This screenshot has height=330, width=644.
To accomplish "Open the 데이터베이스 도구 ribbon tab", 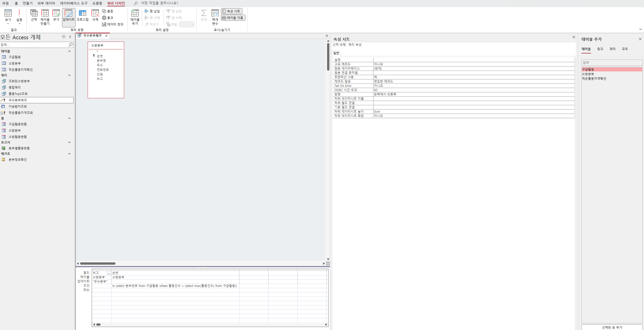I will [x=74, y=3].
